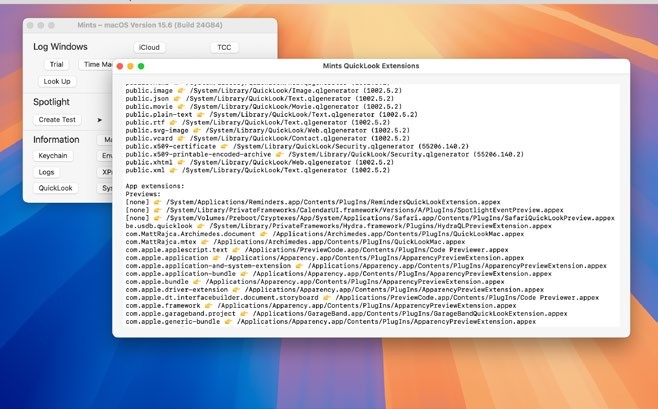Minimize the QuickLook Extensions window
The image size is (658, 409).
point(130,66)
